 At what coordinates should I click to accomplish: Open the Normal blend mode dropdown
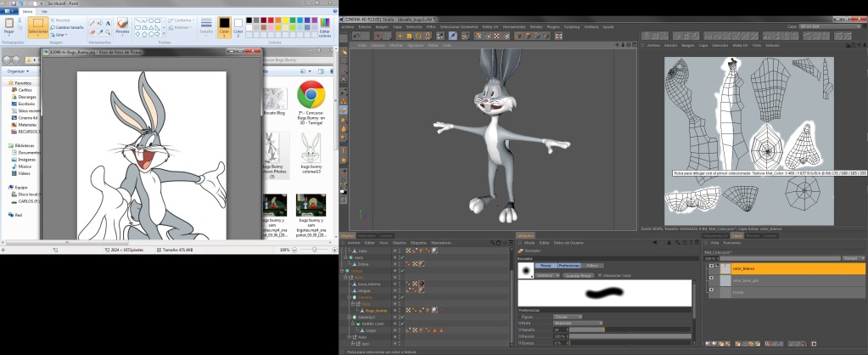tap(853, 258)
